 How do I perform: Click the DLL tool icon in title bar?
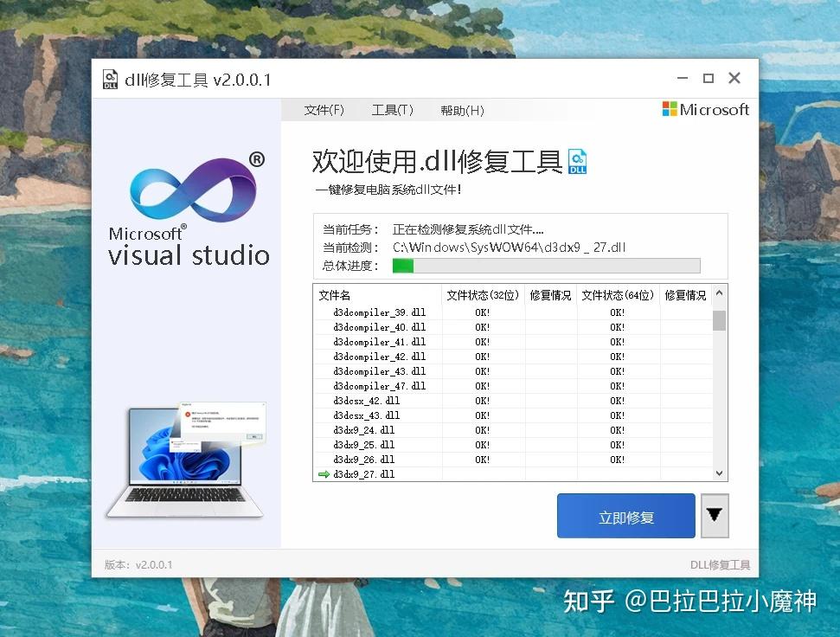click(110, 78)
